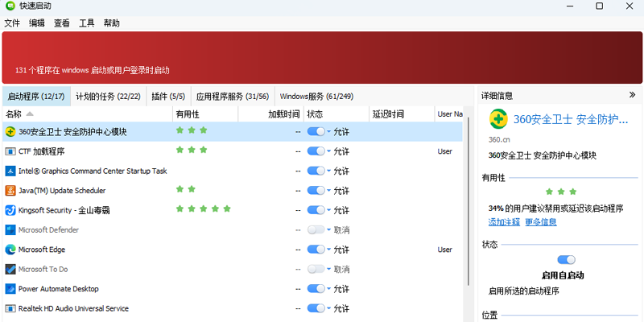Sort list by 加载时间 column header
The image size is (644, 322).
point(271,114)
